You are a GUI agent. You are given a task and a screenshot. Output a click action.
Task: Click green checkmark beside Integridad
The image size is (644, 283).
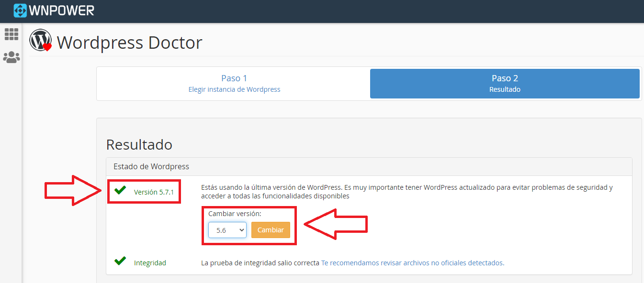120,261
